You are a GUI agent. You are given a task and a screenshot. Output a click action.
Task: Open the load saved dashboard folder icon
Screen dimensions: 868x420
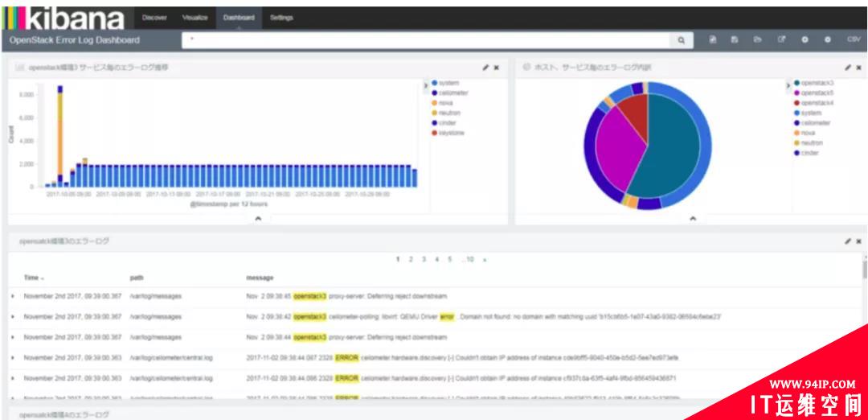(758, 40)
